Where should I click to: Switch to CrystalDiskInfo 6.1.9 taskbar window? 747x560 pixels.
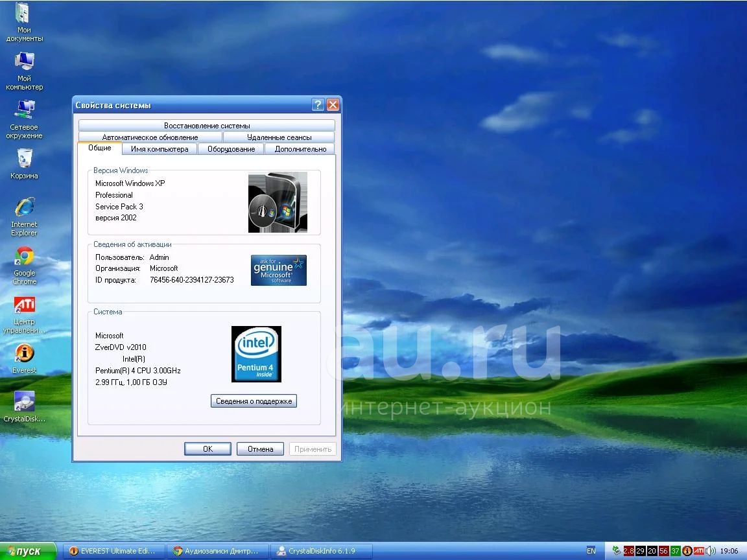coord(322,551)
